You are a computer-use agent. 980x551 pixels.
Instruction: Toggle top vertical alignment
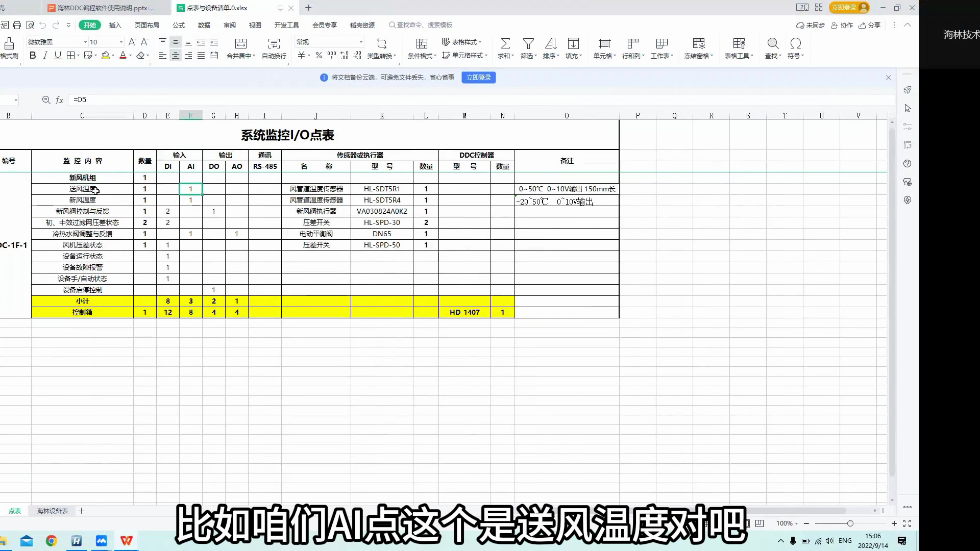[163, 42]
